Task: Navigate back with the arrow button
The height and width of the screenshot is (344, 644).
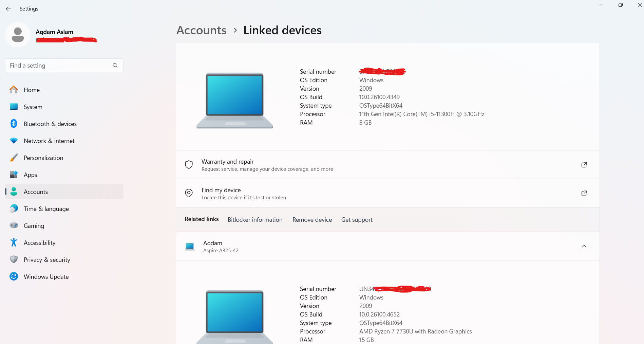Action: (x=8, y=8)
